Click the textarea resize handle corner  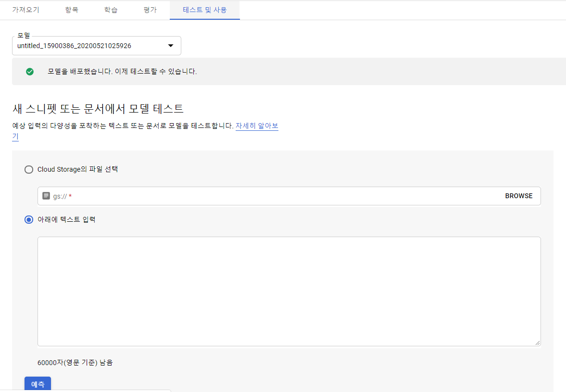pos(538,343)
